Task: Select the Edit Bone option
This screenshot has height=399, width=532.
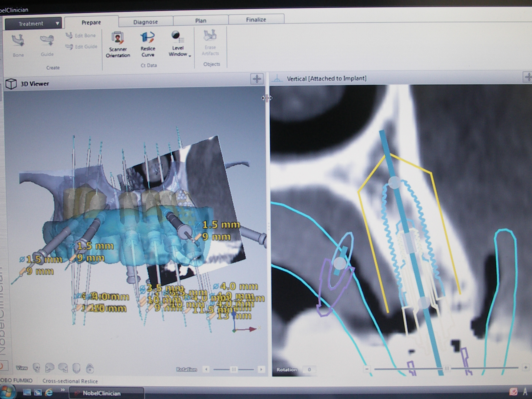Action: [81, 36]
